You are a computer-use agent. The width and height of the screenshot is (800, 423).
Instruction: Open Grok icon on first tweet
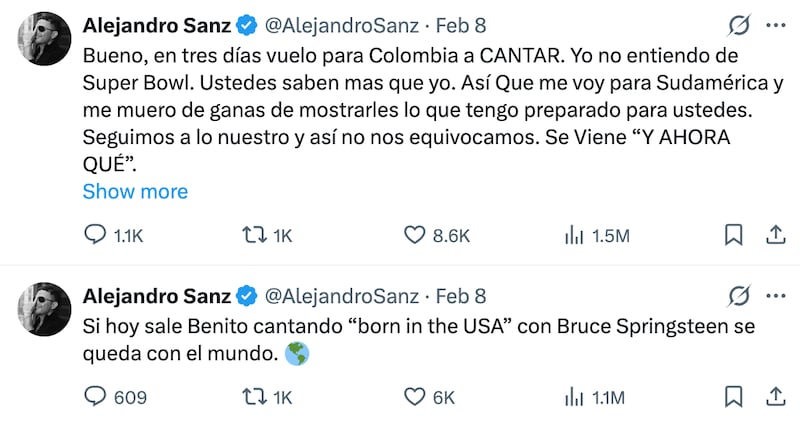[x=740, y=24]
